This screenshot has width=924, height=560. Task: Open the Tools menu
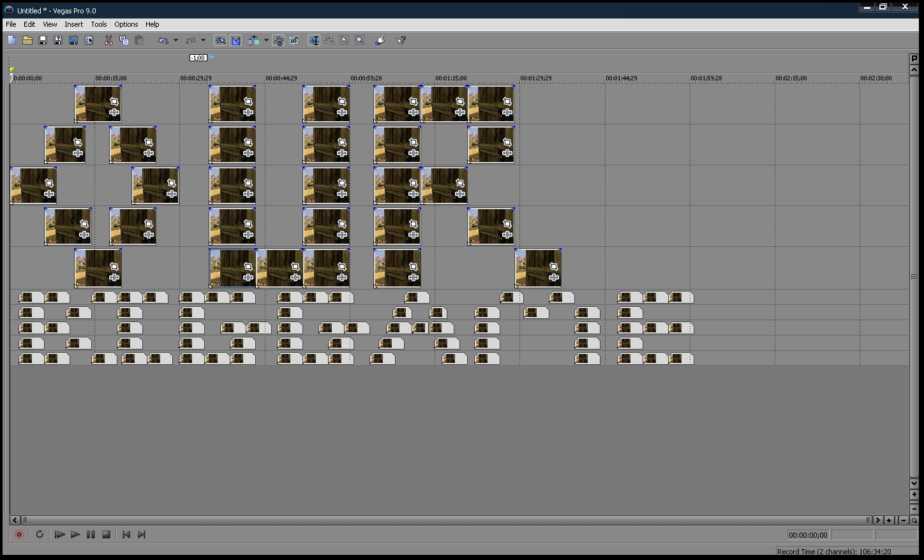[99, 24]
